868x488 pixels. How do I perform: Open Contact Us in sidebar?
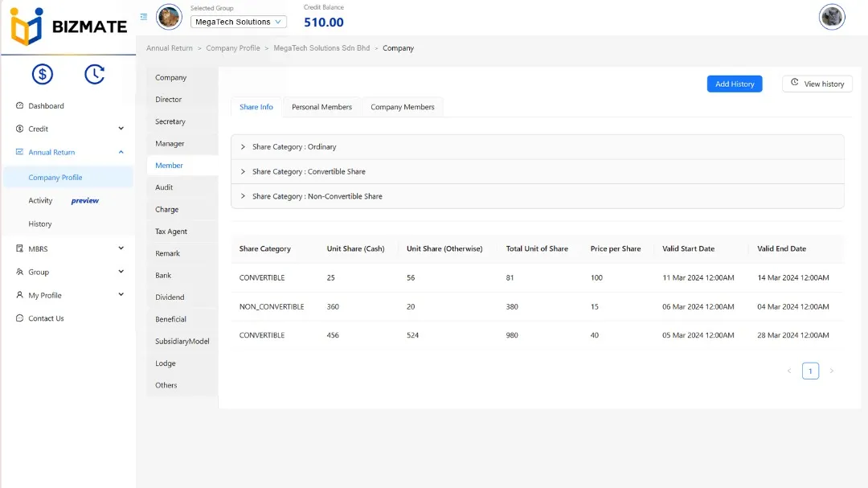[x=46, y=318]
